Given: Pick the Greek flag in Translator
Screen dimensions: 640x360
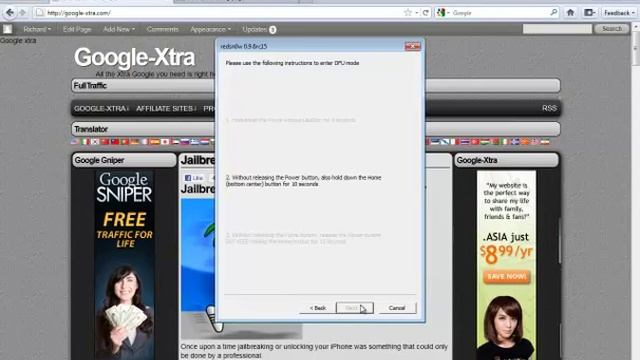Looking at the screenshot, I should coord(195,142).
